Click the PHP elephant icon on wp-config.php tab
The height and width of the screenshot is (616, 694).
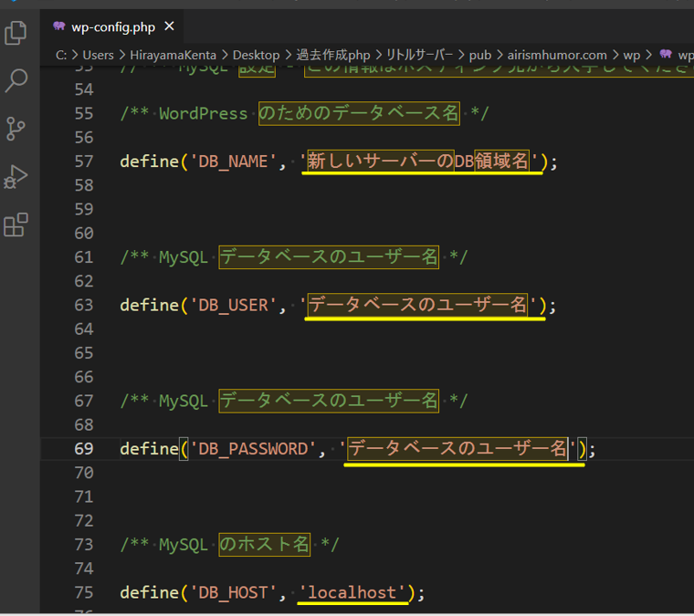point(58,26)
